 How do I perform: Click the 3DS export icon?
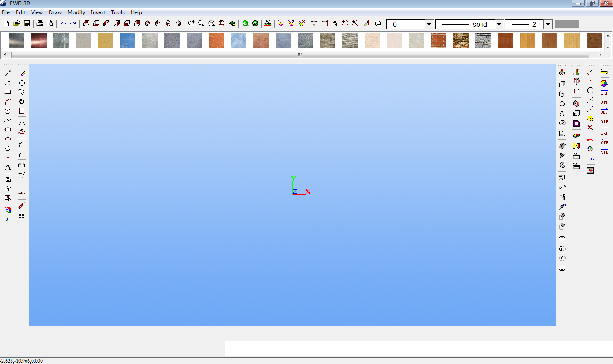(604, 111)
